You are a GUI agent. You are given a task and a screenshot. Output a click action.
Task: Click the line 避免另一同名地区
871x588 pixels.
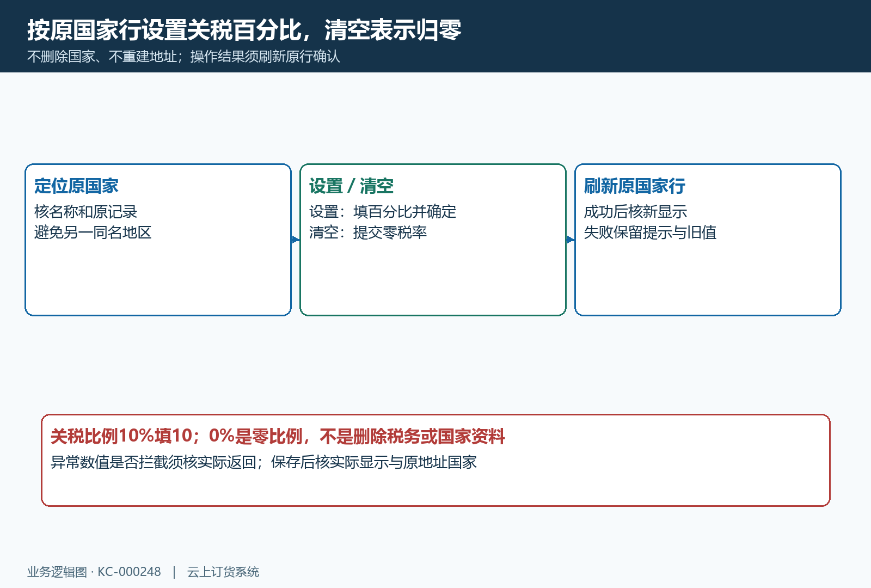[x=93, y=232]
